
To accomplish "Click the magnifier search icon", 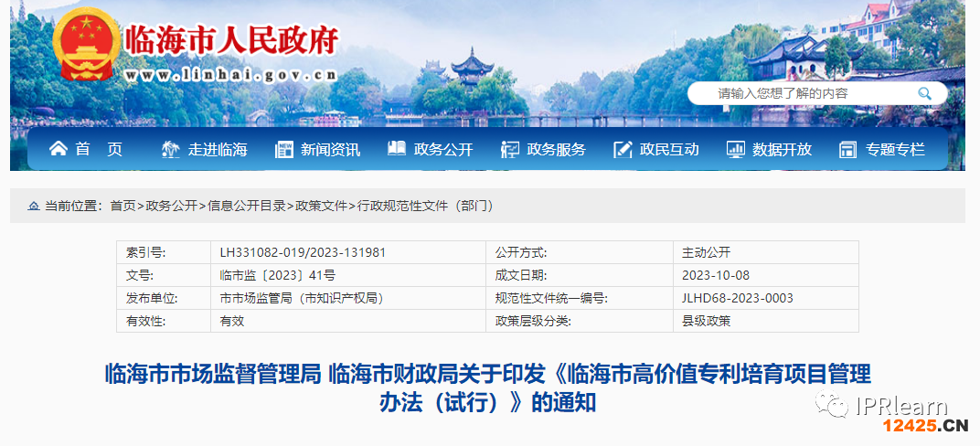I will click(x=924, y=93).
